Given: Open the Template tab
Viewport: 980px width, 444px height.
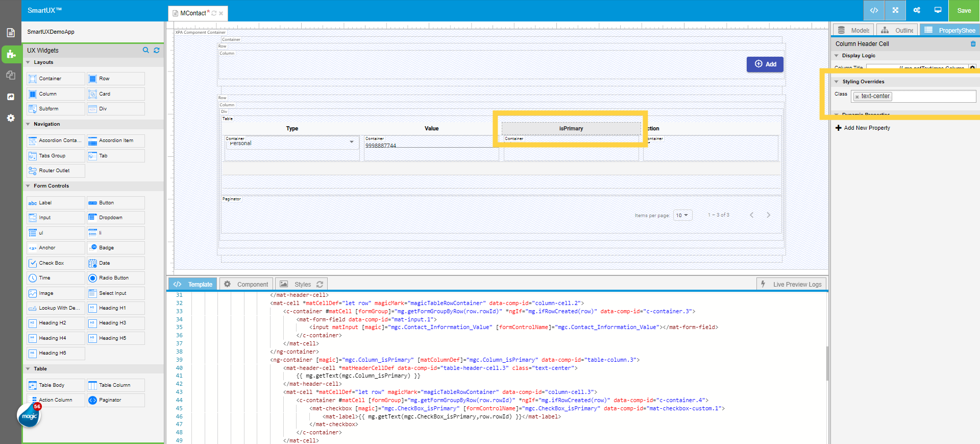Looking at the screenshot, I should point(193,284).
